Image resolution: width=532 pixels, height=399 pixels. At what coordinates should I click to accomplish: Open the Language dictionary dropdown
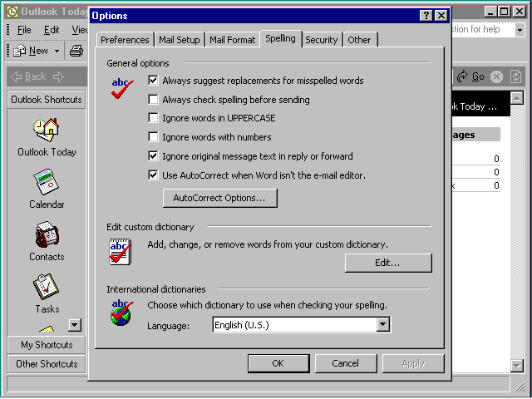[x=382, y=325]
